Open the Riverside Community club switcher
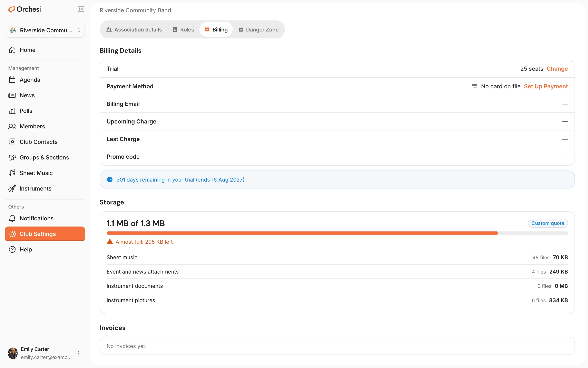 [45, 30]
